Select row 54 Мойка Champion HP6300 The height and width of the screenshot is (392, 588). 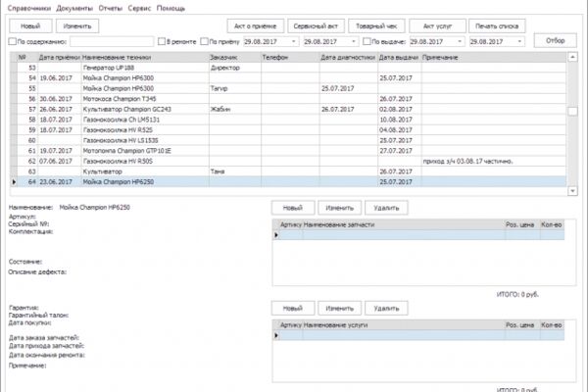click(288, 78)
